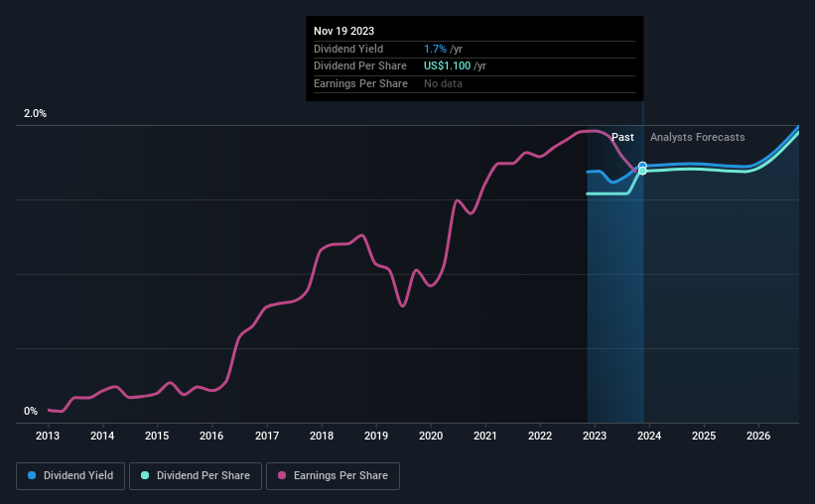Click the No data earnings value
The height and width of the screenshot is (504, 815).
[x=443, y=83]
